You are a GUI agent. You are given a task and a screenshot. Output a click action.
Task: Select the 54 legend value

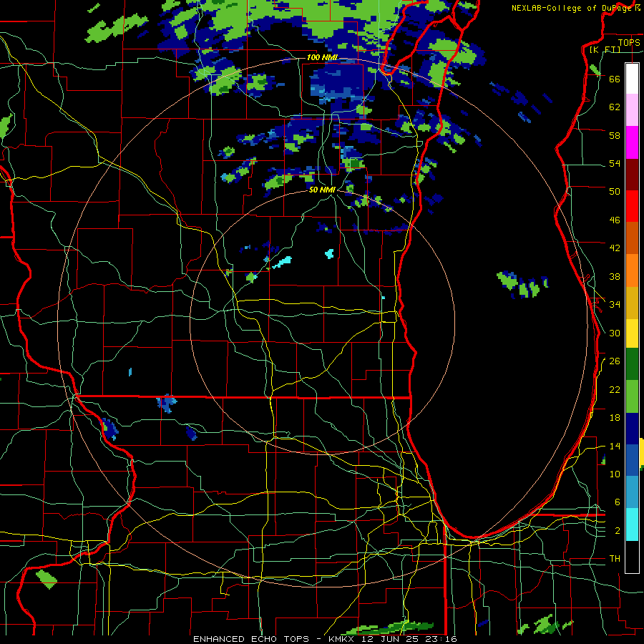coord(615,163)
